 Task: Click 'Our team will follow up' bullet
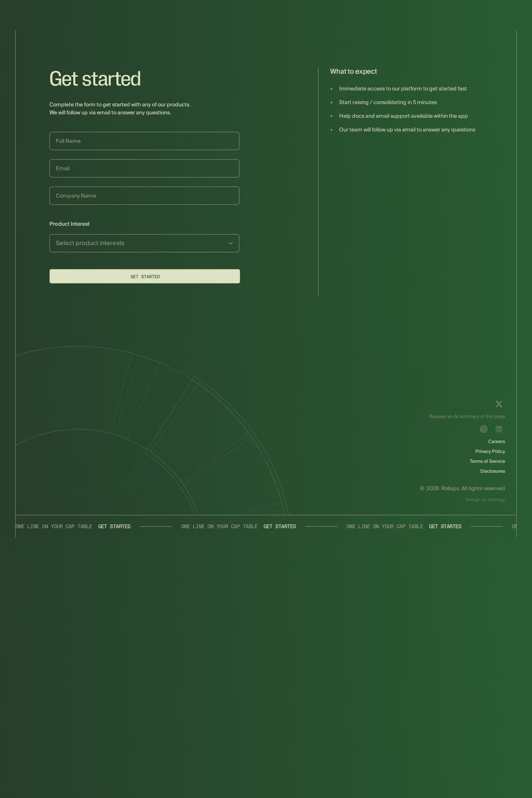point(407,130)
